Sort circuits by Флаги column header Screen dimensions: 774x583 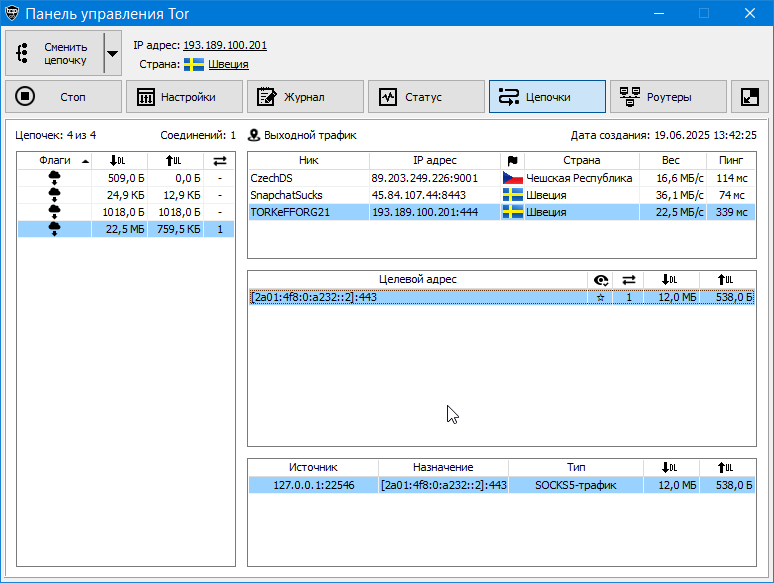pos(55,160)
